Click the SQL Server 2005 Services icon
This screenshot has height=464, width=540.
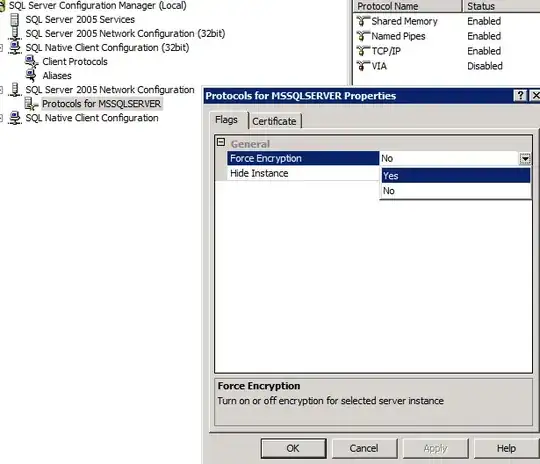click(14, 20)
